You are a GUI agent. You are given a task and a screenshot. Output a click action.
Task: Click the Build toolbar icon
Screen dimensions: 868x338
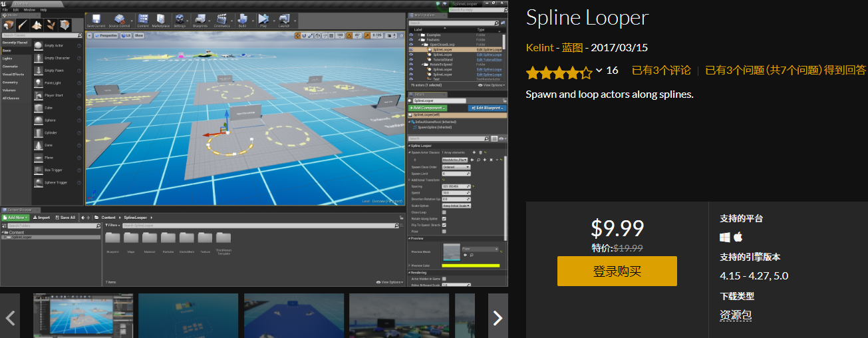click(x=242, y=19)
